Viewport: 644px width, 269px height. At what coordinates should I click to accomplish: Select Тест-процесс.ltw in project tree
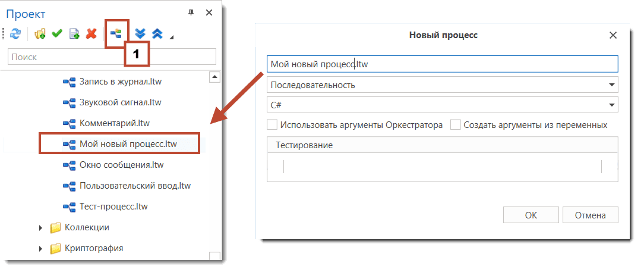pos(113,207)
